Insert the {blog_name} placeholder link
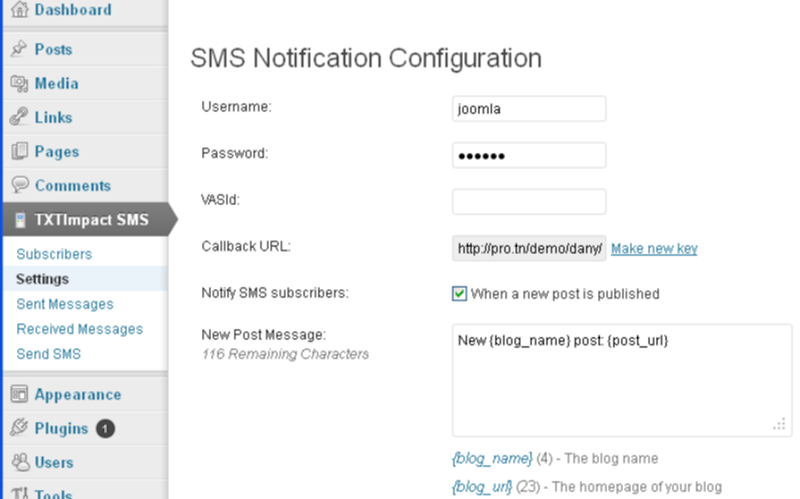 (x=492, y=458)
